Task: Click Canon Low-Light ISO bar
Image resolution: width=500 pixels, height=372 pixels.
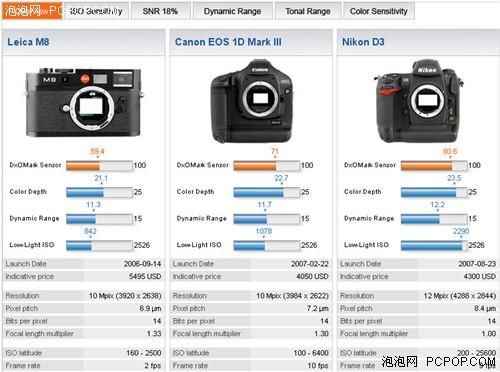Action: [x=267, y=246]
